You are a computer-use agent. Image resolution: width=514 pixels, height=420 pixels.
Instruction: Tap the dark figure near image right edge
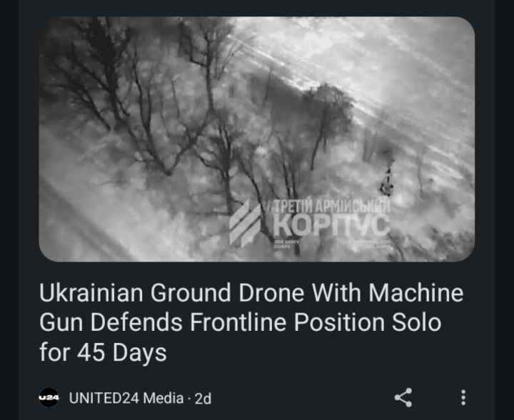point(388,180)
